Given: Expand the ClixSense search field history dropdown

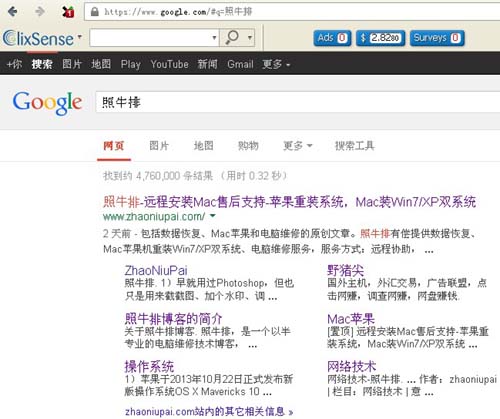Looking at the screenshot, I should (215, 38).
